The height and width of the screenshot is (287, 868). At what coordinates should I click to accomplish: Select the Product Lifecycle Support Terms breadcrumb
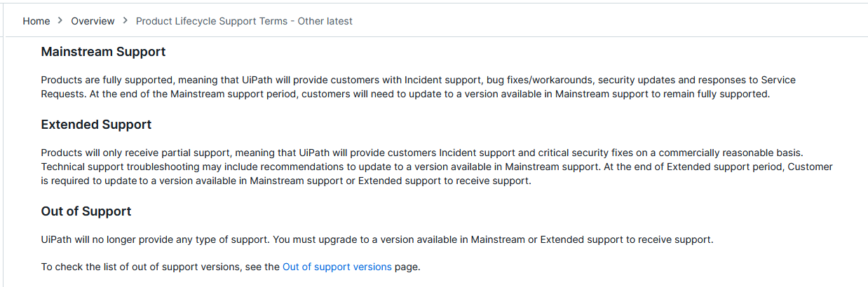pyautogui.click(x=244, y=21)
